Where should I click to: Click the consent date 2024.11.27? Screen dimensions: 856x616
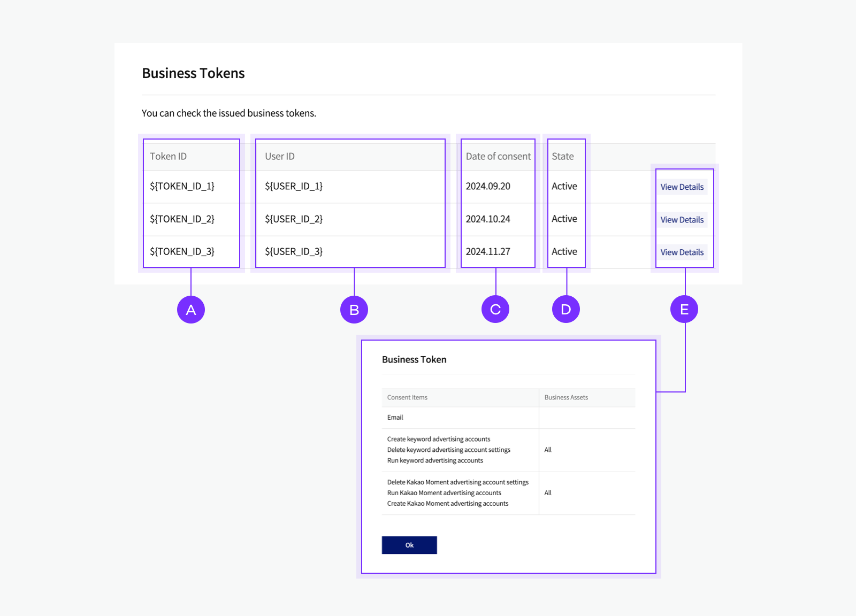pos(488,251)
